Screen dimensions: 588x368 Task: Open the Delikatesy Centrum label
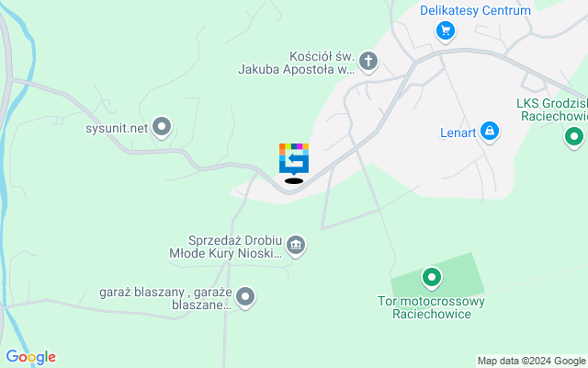(475, 10)
